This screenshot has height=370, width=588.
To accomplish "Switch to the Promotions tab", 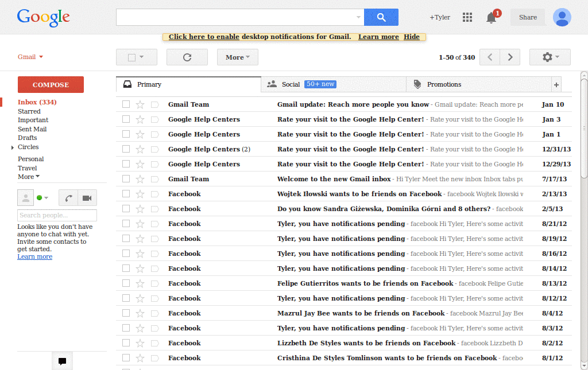I will point(479,85).
